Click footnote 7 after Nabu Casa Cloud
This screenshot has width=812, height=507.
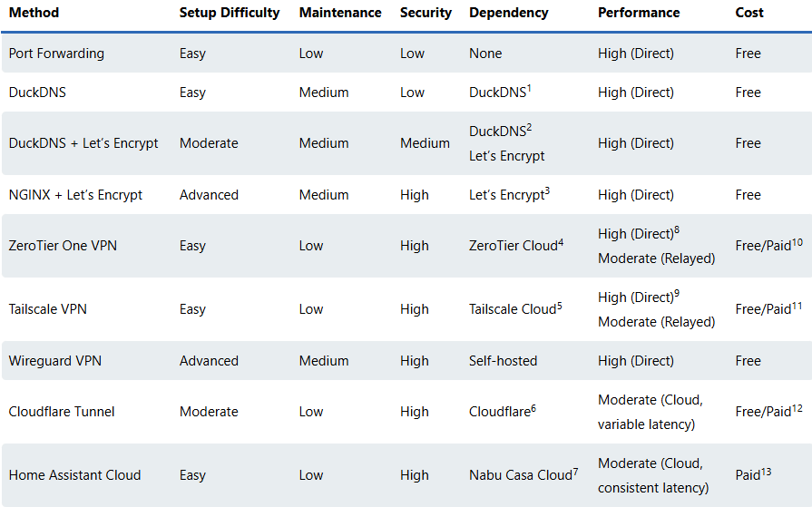point(576,471)
